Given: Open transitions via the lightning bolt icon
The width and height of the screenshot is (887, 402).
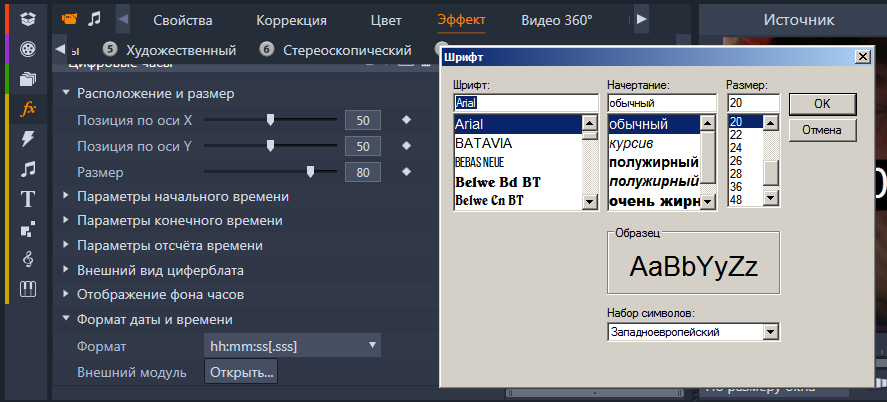Looking at the screenshot, I should (28, 139).
